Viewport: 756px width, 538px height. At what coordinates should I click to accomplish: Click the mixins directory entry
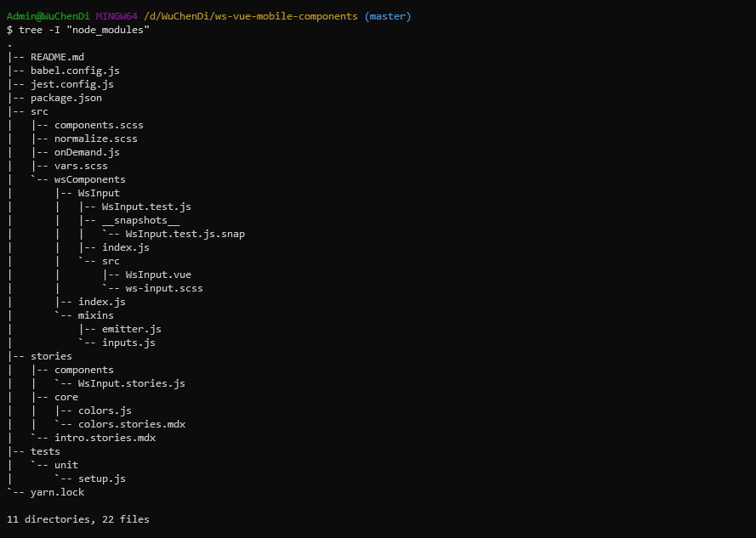(x=96, y=315)
